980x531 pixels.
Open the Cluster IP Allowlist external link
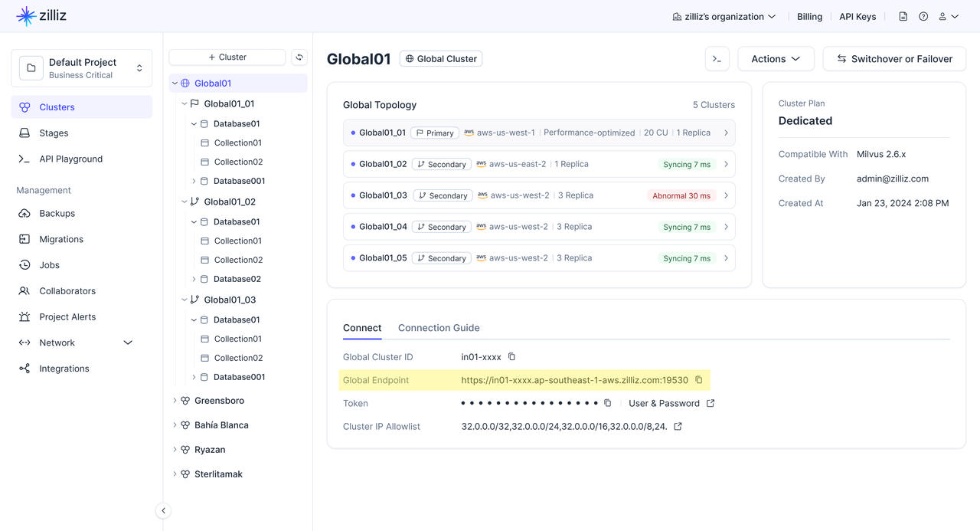(678, 427)
